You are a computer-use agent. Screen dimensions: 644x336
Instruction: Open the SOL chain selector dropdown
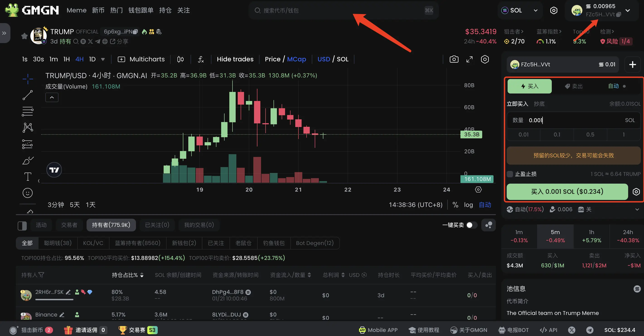tap(520, 10)
